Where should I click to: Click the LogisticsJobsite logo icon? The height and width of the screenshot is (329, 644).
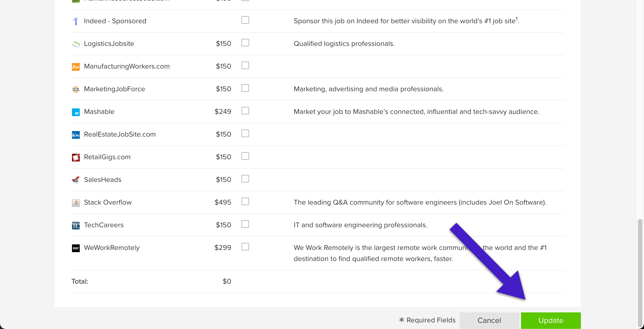tap(76, 44)
